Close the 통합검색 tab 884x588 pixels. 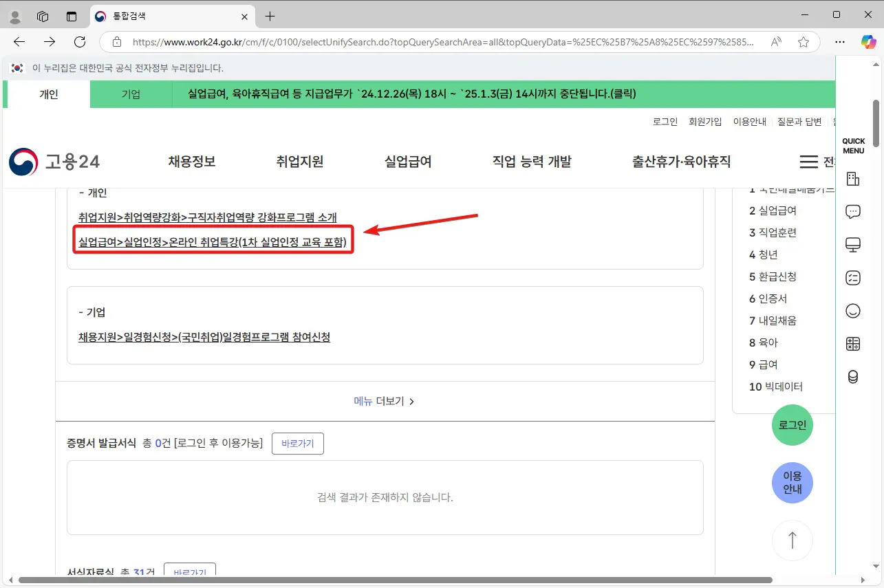pos(244,16)
